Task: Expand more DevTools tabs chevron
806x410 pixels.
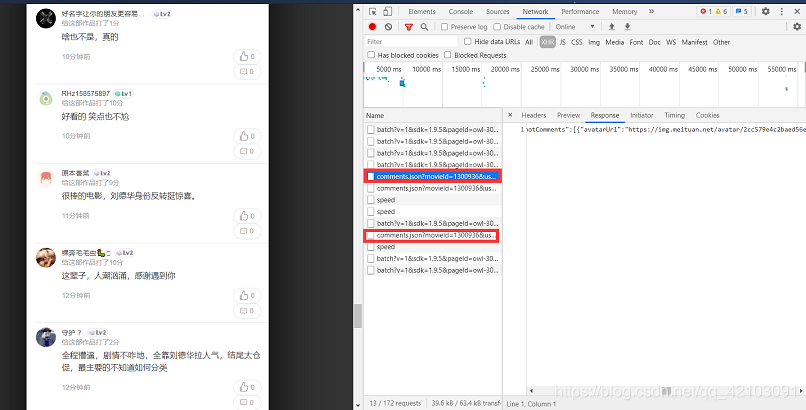Action: (x=651, y=11)
